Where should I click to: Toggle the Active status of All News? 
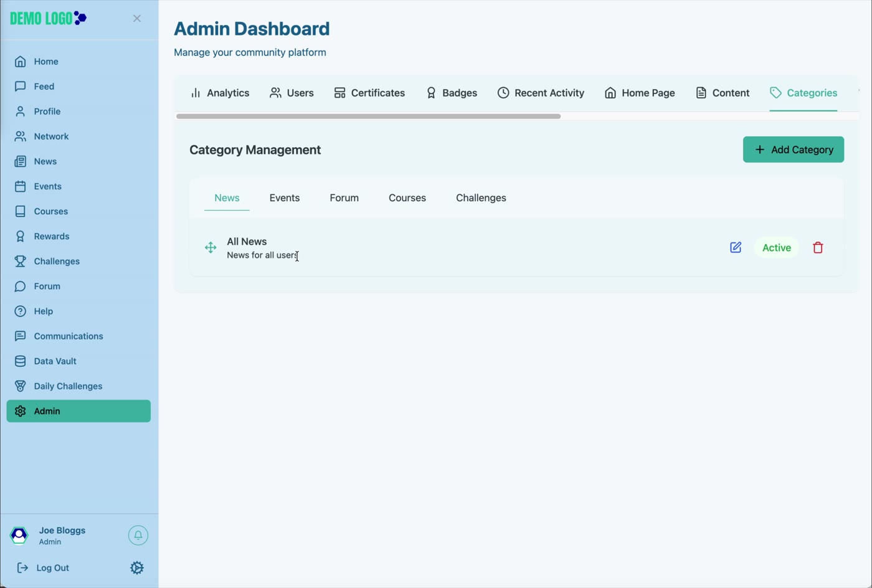coord(777,248)
